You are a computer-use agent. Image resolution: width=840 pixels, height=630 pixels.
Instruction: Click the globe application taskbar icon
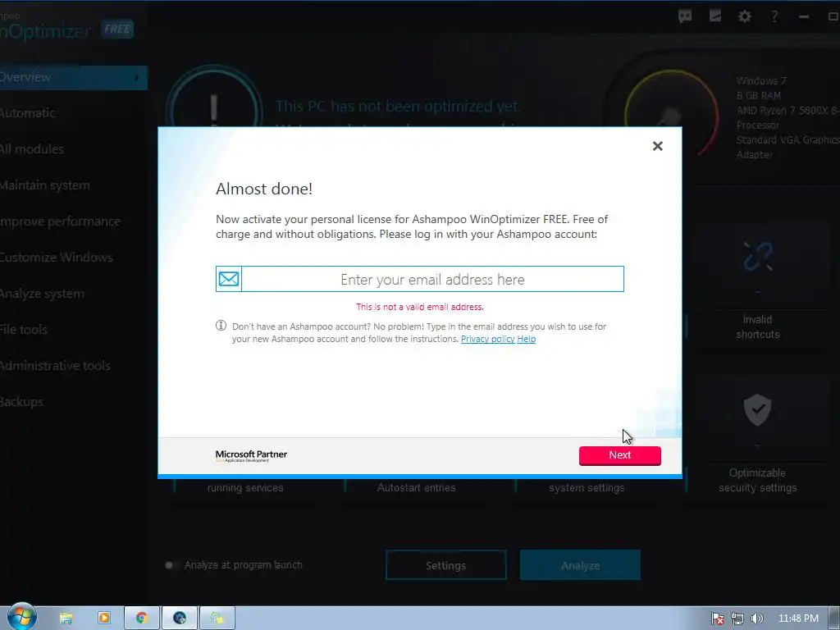[x=180, y=619]
